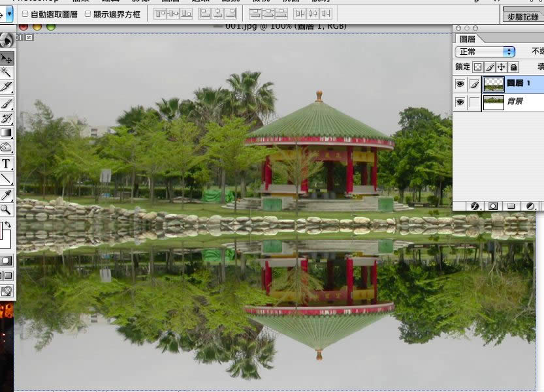544x392 pixels.
Task: Jump to ImageReady from the toolbox
Action: [x=7, y=291]
